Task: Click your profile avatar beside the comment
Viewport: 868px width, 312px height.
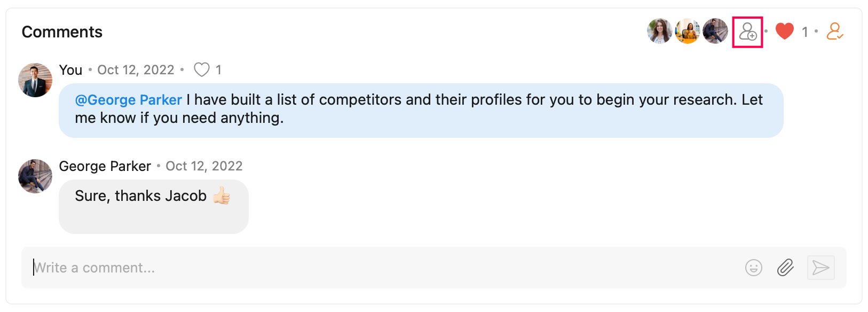Action: 35,80
